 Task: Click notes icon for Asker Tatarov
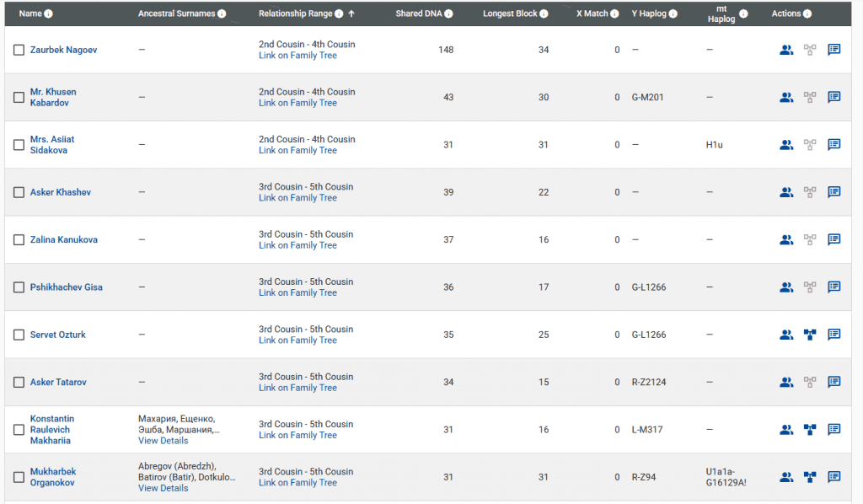coord(834,382)
